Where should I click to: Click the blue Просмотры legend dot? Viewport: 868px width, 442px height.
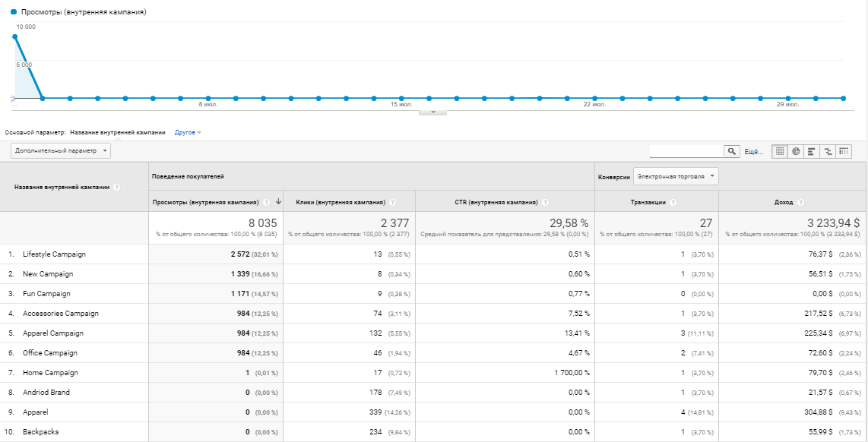click(14, 13)
